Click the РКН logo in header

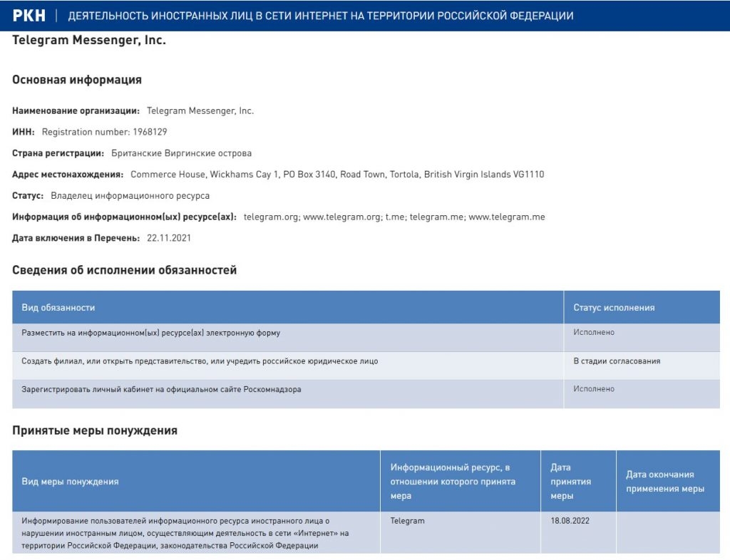pyautogui.click(x=29, y=16)
